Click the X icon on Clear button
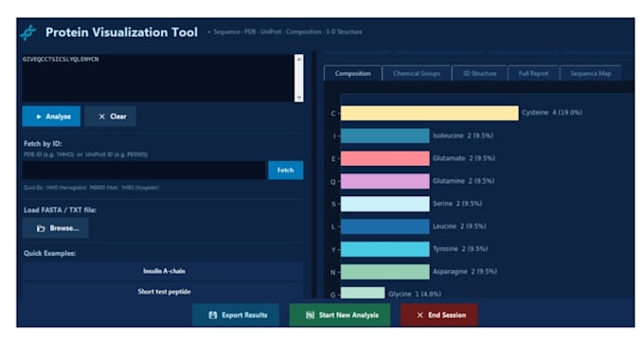Viewport: 644px width, 343px height. pos(102,117)
